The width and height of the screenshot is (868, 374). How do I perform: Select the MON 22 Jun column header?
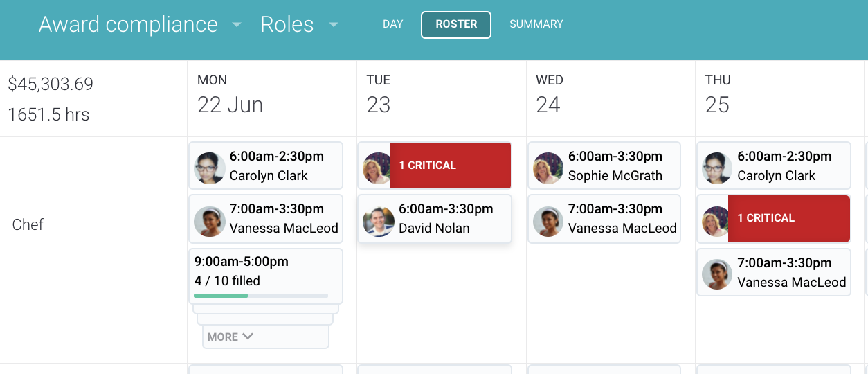pos(230,93)
